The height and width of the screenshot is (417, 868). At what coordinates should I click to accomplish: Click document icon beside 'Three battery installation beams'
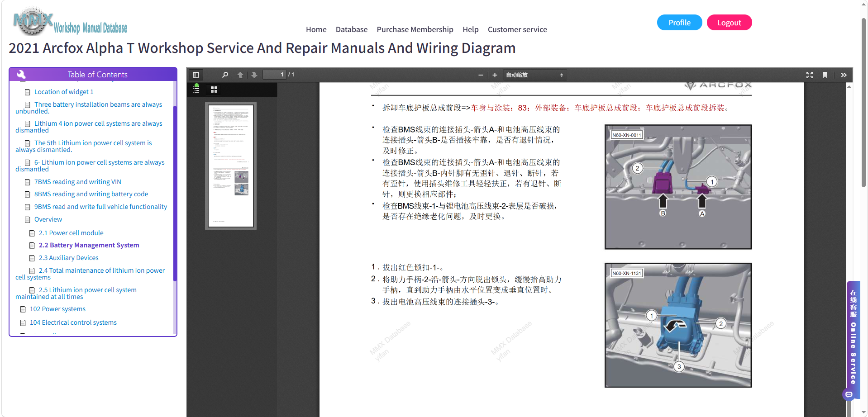click(x=28, y=105)
